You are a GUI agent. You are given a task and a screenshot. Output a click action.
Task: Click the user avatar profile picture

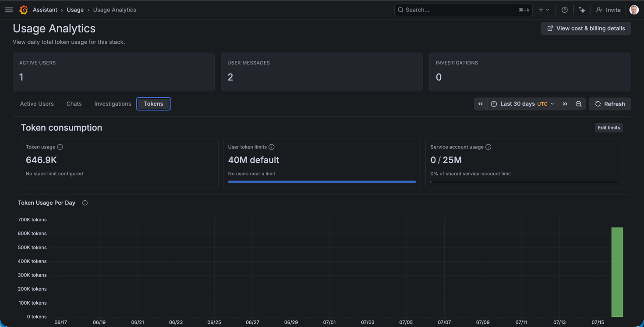[634, 10]
